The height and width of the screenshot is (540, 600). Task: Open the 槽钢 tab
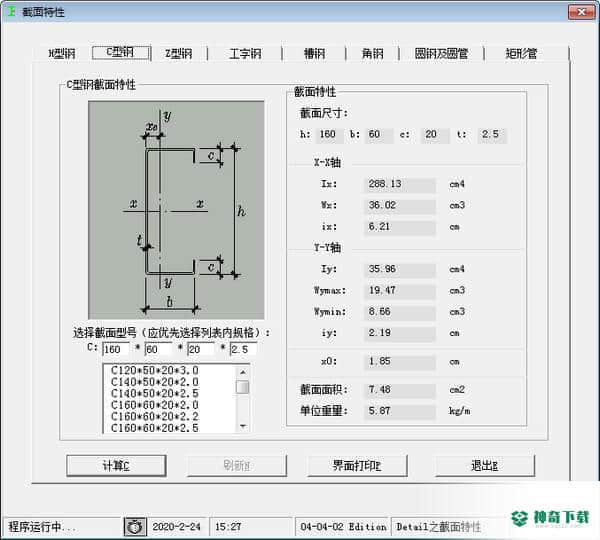tap(314, 53)
